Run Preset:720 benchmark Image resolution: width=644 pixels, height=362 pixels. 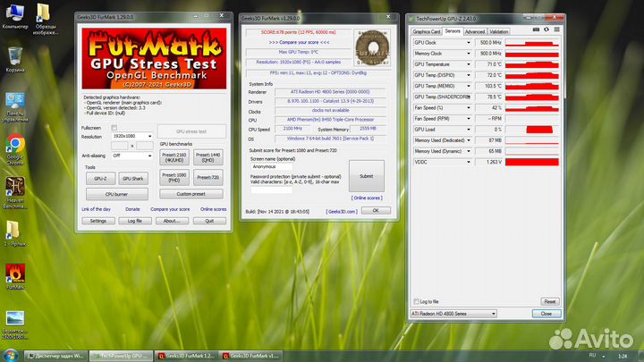(x=208, y=177)
